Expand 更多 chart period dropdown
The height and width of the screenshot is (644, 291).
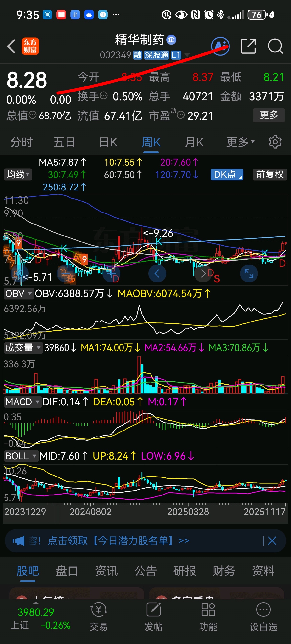coord(240,142)
